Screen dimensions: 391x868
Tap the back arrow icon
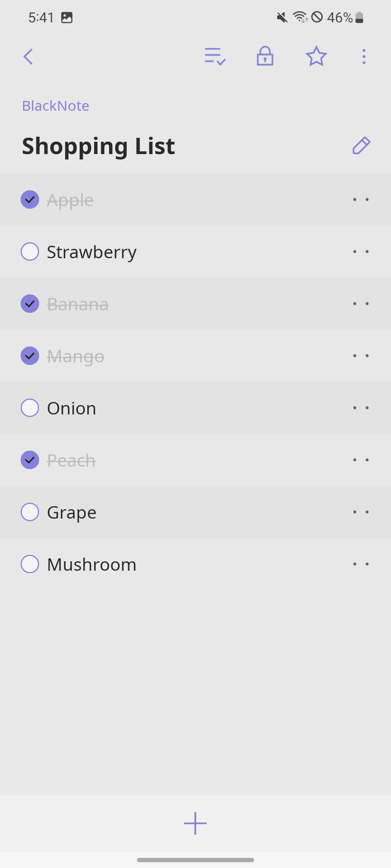pyautogui.click(x=28, y=57)
